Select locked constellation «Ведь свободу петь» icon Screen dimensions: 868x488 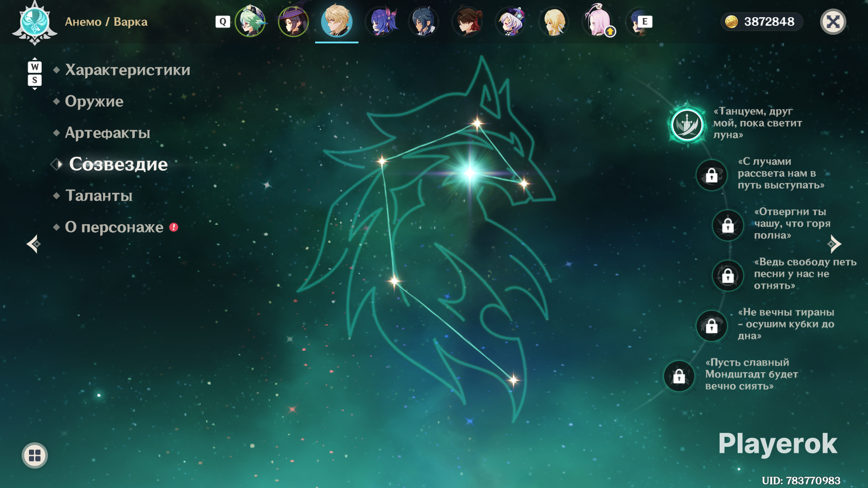(728, 276)
